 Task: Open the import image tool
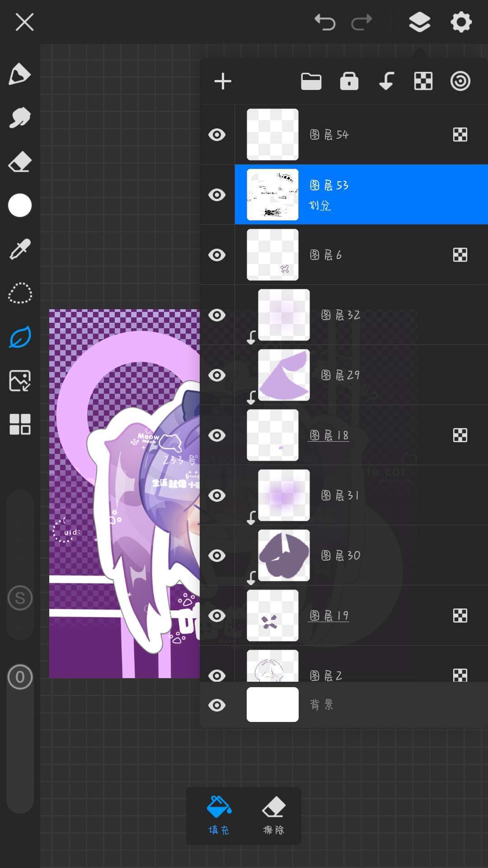coord(20,381)
